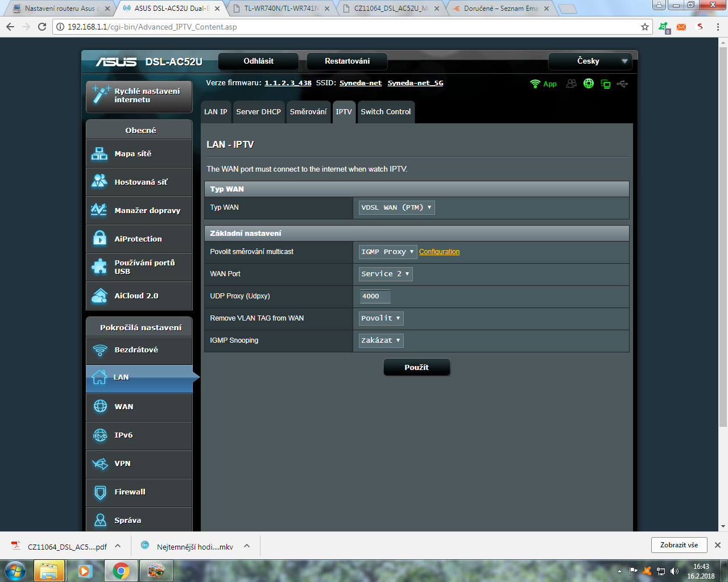728x582 pixels.
Task: Expand the IGMP Proxy multicast dropdown
Action: point(388,252)
